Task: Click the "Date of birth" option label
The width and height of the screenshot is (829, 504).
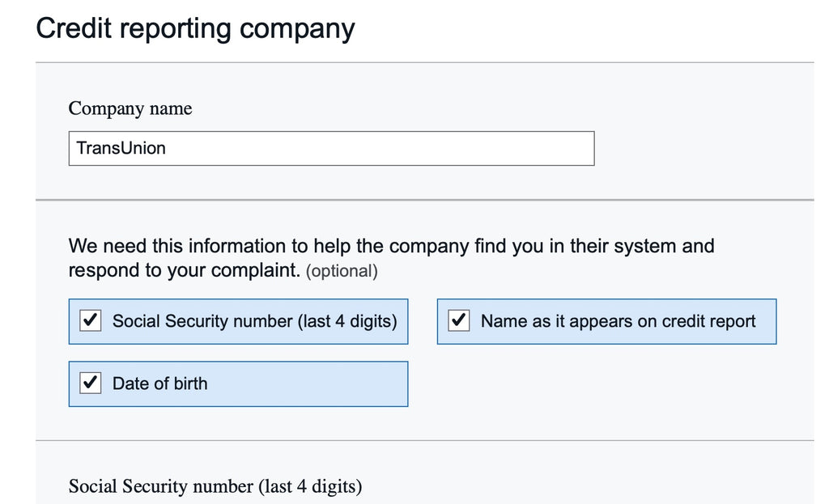Action: tap(159, 383)
